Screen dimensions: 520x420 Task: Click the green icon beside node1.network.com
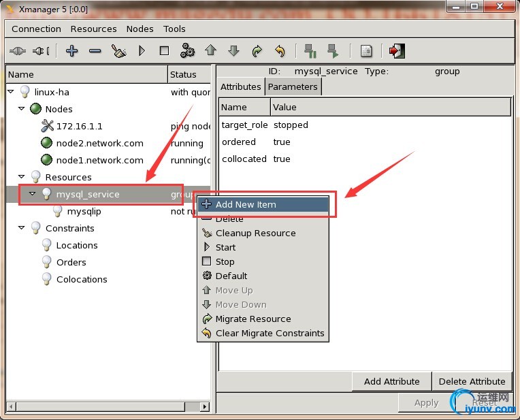point(46,160)
